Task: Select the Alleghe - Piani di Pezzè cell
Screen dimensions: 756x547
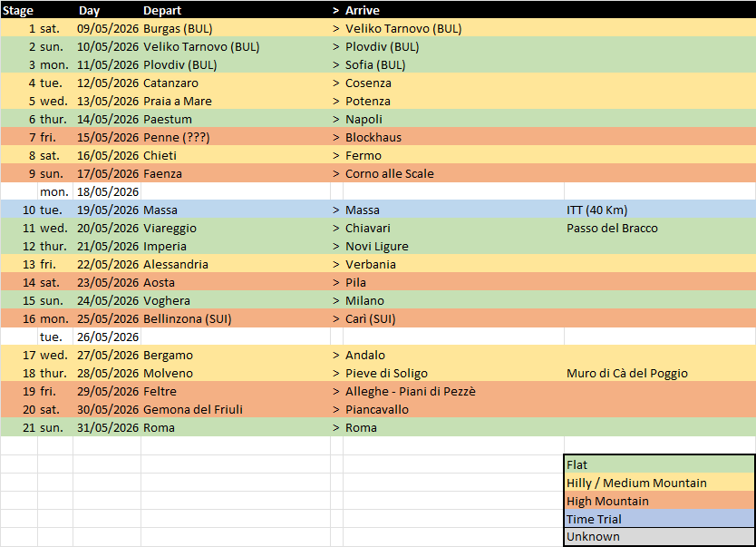Action: [x=410, y=391]
